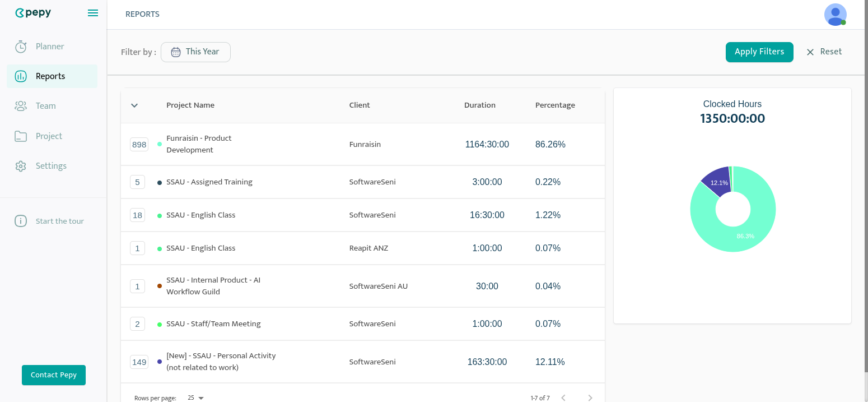This screenshot has width=868, height=402.
Task: Click the Reports chart icon
Action: point(21,76)
